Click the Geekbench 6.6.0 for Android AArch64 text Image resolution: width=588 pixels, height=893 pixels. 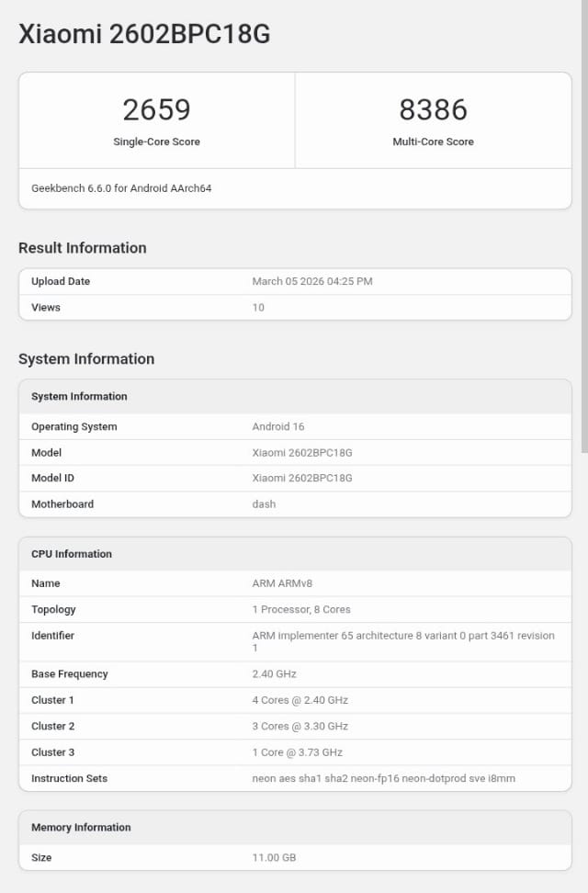pos(121,188)
